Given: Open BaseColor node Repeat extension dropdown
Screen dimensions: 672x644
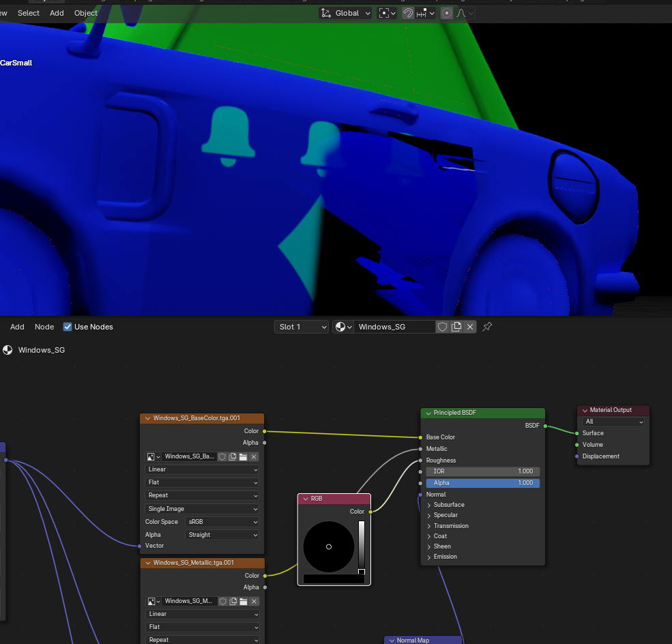Looking at the screenshot, I should (203, 495).
